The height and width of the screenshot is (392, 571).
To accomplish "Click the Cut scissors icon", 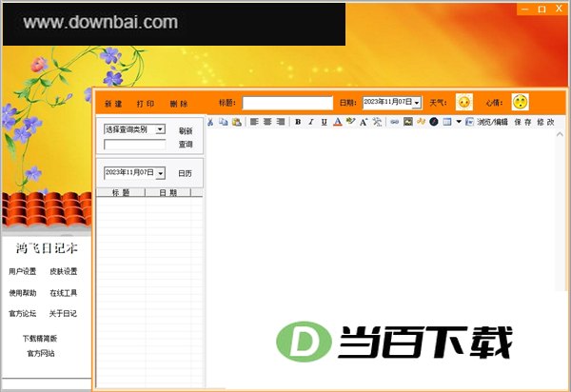I will pos(210,122).
